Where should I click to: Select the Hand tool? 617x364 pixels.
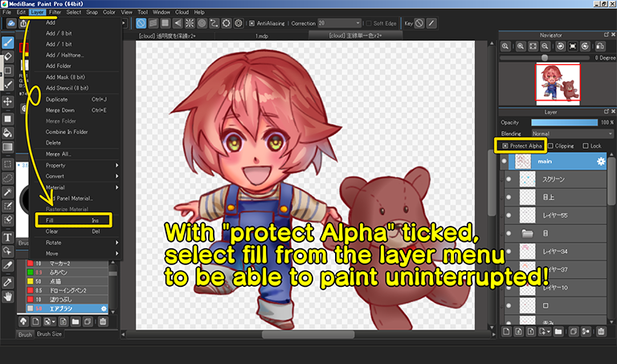8,297
